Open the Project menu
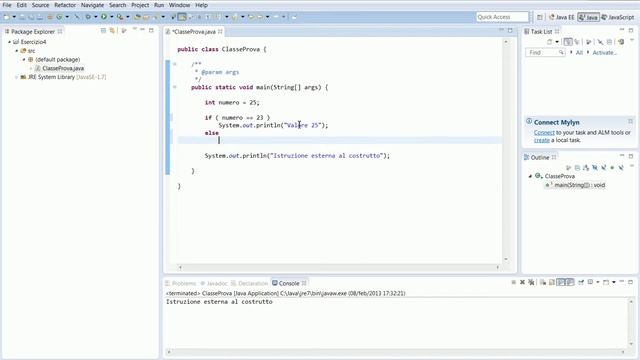The height and width of the screenshot is (360, 640). pos(140,5)
